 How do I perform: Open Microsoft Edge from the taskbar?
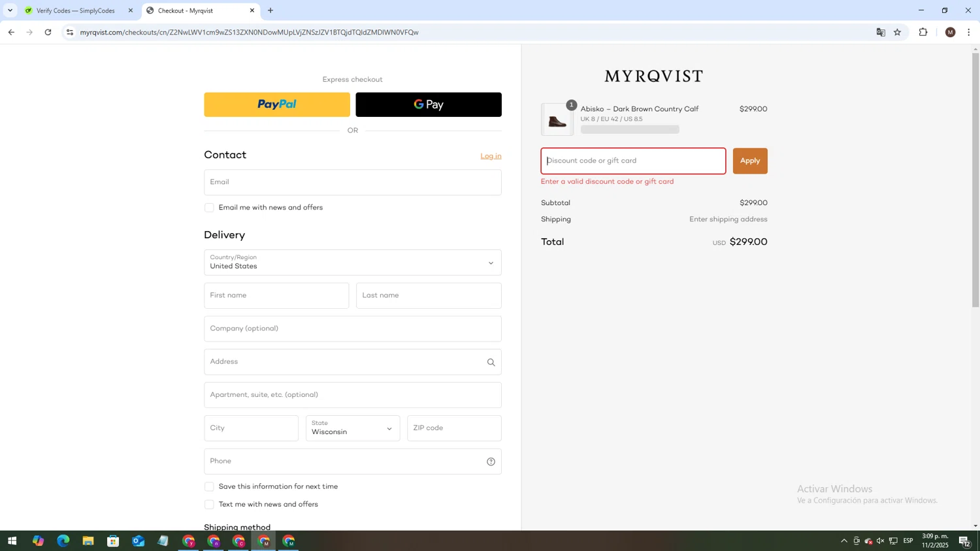point(63,541)
